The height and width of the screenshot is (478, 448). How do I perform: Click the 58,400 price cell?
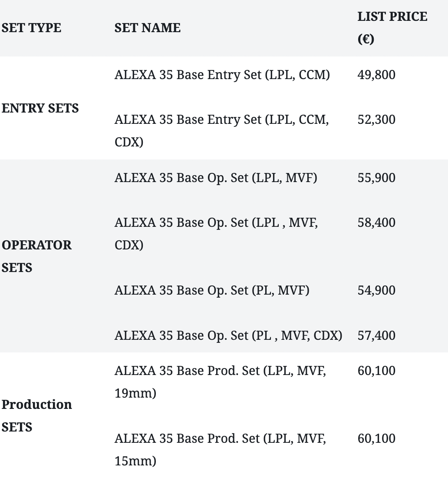coord(376,222)
